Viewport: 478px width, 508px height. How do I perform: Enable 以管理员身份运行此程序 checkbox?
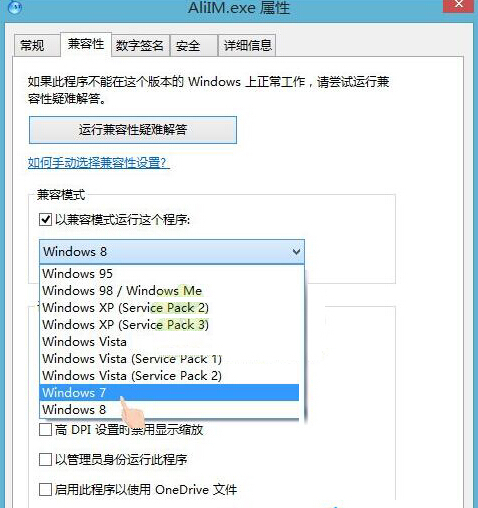(45, 460)
